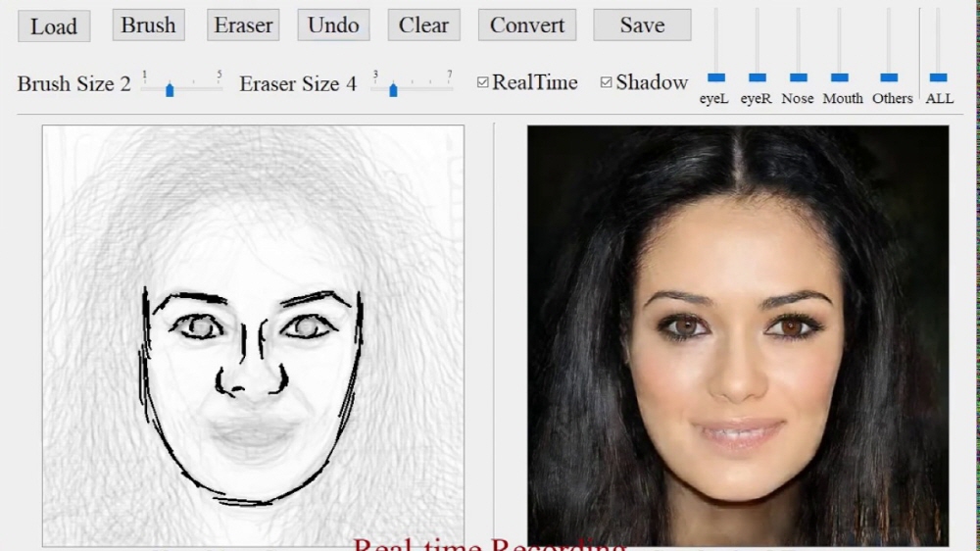This screenshot has height=551, width=980.
Task: Click the Load button
Action: click(54, 26)
